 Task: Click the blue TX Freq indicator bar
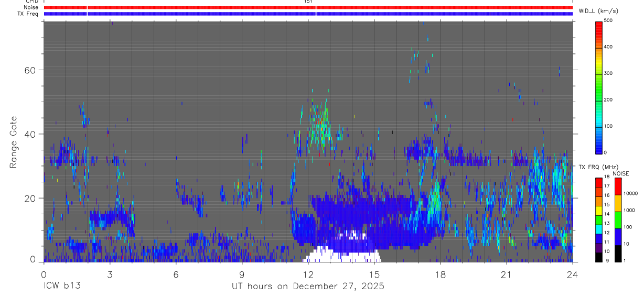(x=308, y=14)
